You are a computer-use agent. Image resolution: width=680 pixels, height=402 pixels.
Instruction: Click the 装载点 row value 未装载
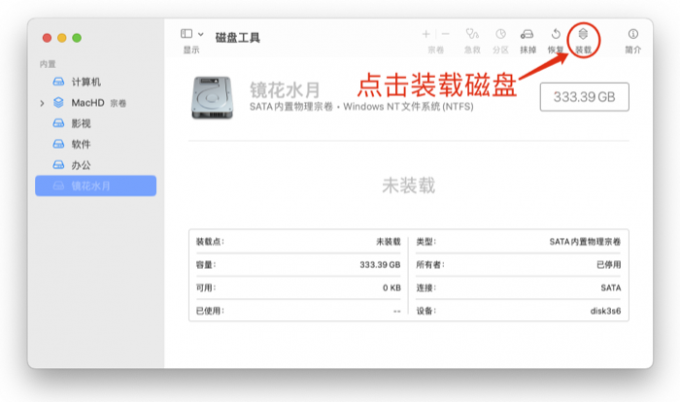tap(388, 242)
